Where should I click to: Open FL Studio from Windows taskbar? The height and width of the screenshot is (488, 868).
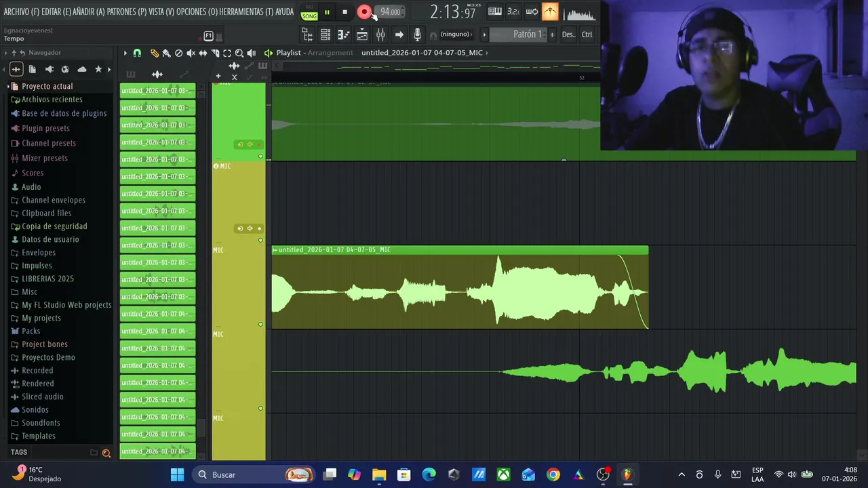[627, 474]
